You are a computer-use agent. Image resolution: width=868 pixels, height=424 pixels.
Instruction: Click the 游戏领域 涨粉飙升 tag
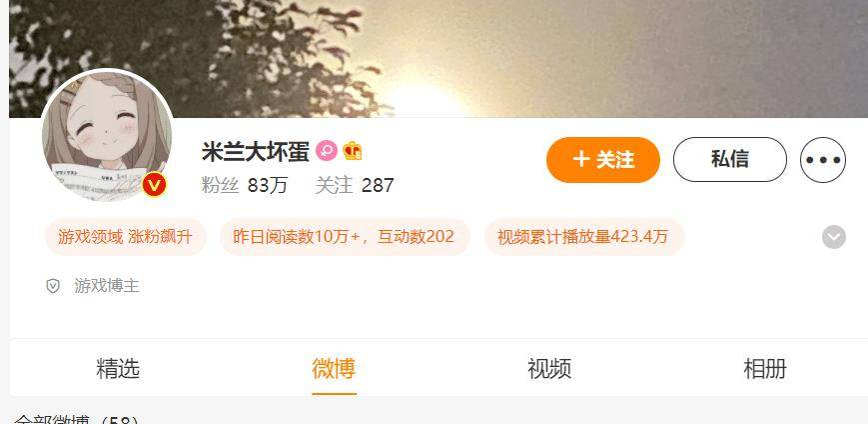click(x=125, y=237)
